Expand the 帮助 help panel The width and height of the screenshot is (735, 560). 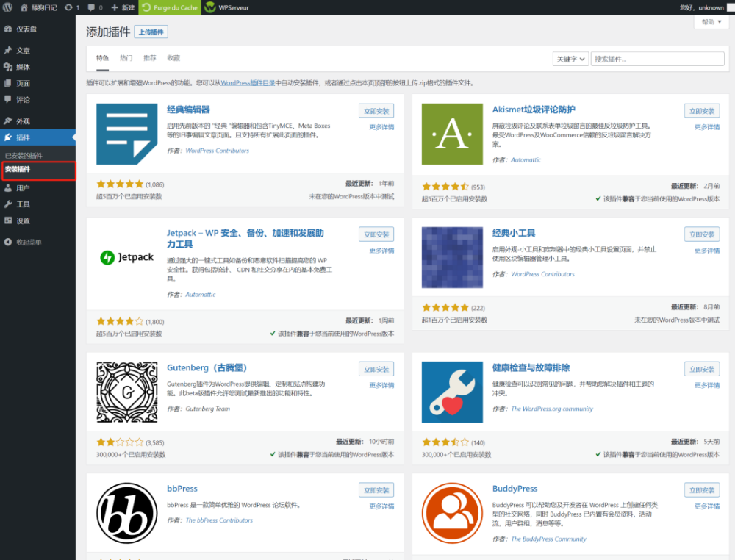tap(711, 22)
